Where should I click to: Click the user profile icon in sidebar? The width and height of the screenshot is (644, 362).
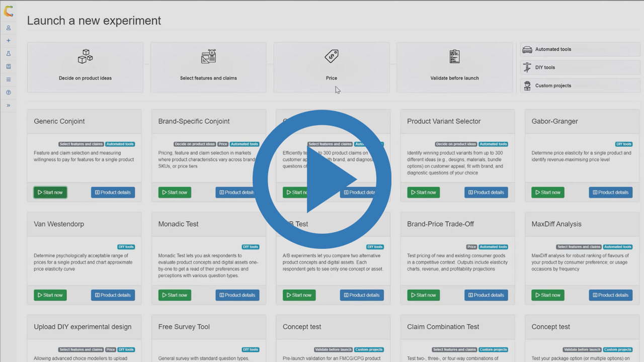pos(8,28)
